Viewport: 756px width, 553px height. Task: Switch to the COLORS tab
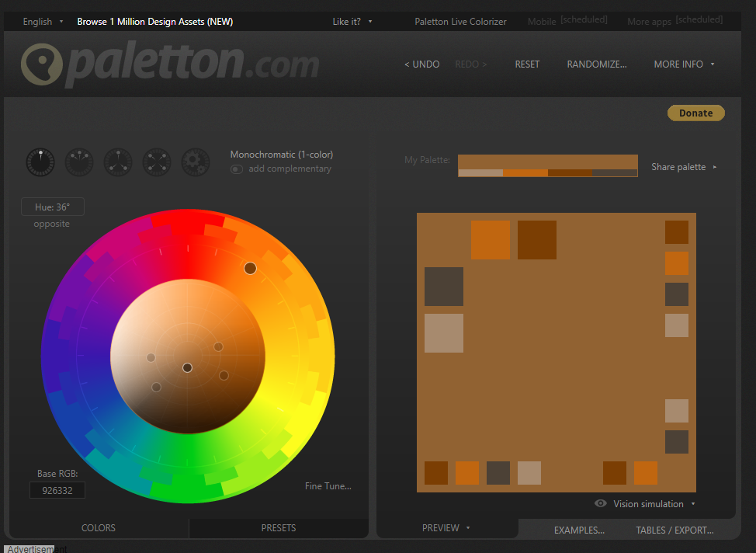click(99, 528)
